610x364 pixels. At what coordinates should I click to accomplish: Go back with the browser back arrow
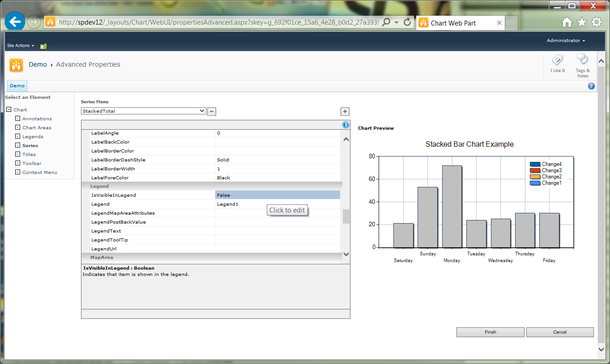pos(15,21)
